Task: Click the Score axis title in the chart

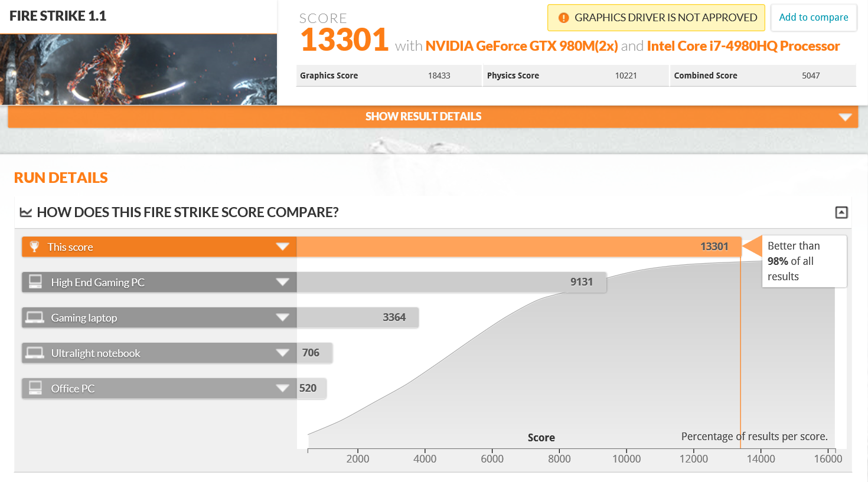Action: tap(541, 438)
